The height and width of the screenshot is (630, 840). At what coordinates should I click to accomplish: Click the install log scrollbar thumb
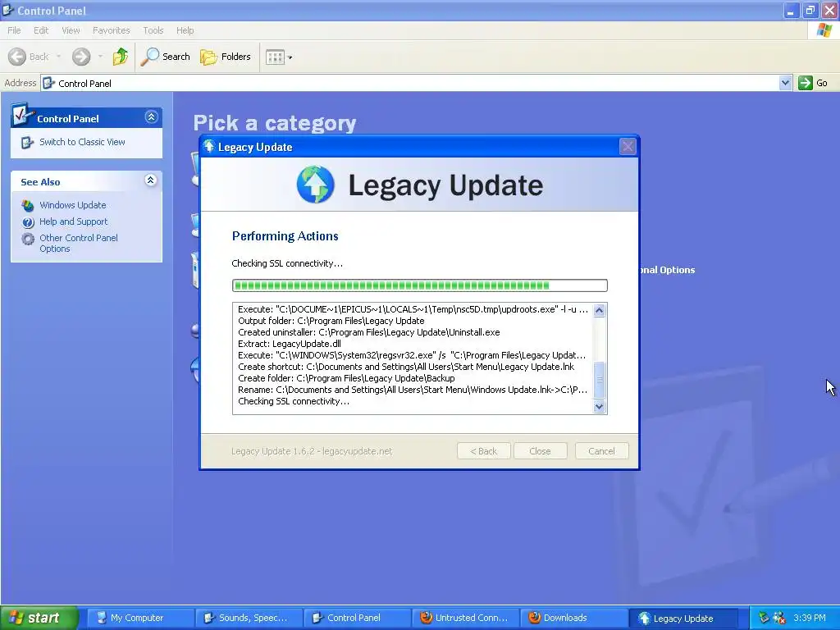tap(600, 381)
